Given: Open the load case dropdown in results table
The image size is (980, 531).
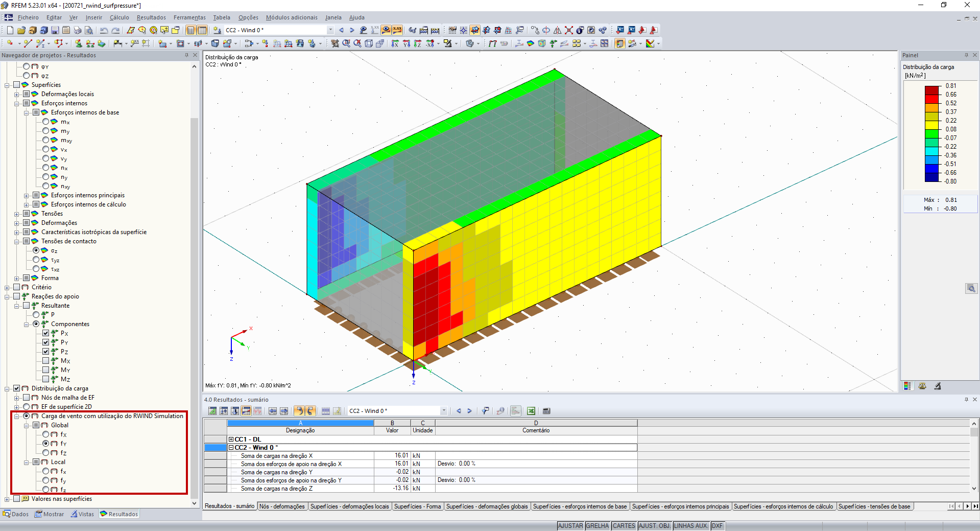Looking at the screenshot, I should (x=444, y=411).
